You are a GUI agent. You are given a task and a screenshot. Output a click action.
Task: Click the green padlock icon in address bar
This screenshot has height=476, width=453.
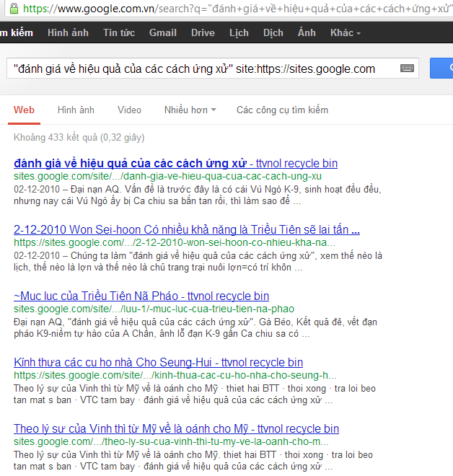point(14,9)
